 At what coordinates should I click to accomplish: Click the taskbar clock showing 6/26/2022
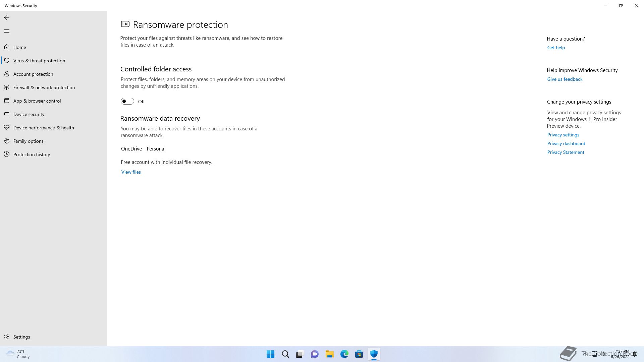coord(620,354)
